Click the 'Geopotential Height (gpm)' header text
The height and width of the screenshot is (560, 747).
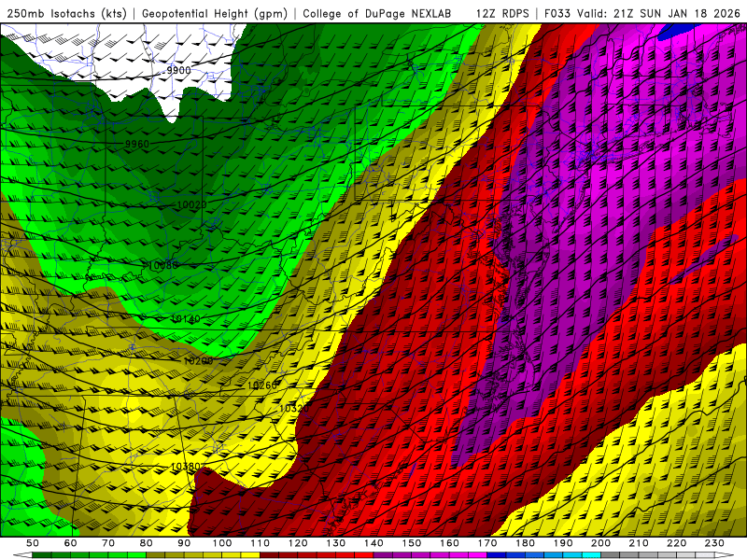tap(215, 14)
